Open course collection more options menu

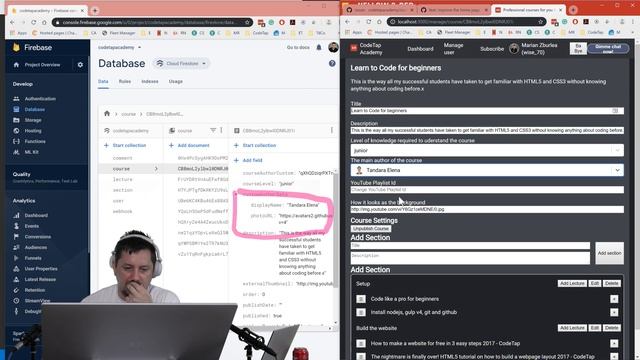tap(221, 130)
